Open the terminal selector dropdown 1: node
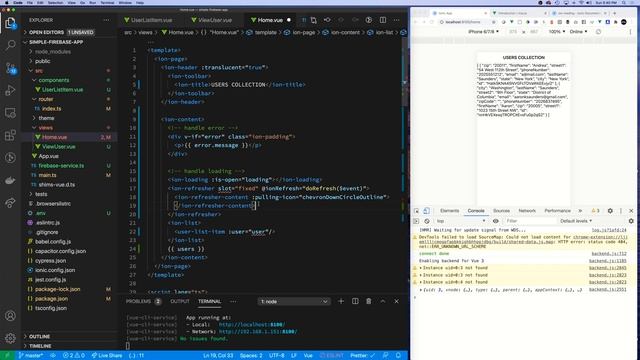 (293, 301)
